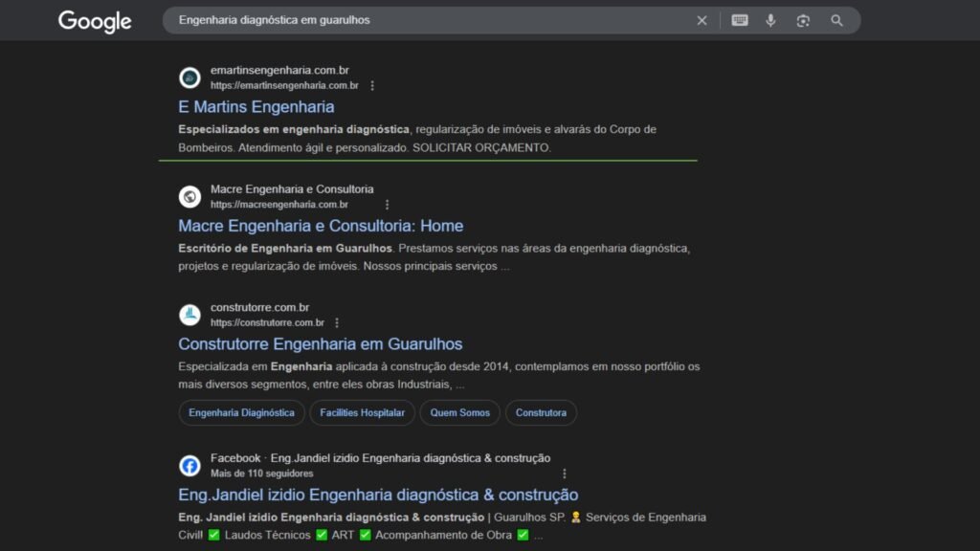
Task: Open more options for construtorre.com.br result
Action: pos(337,323)
